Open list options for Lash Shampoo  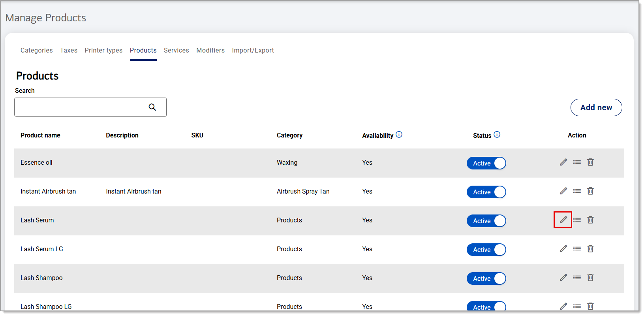[577, 278]
